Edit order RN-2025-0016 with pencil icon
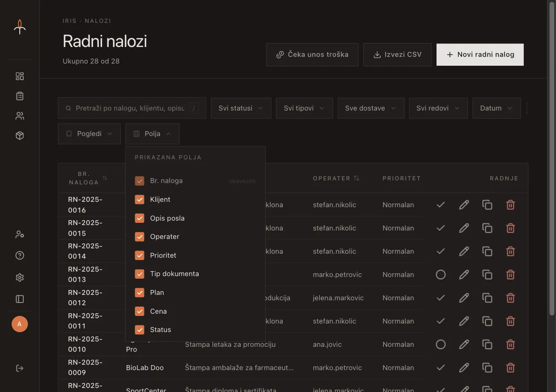556x392 pixels. coord(464,205)
